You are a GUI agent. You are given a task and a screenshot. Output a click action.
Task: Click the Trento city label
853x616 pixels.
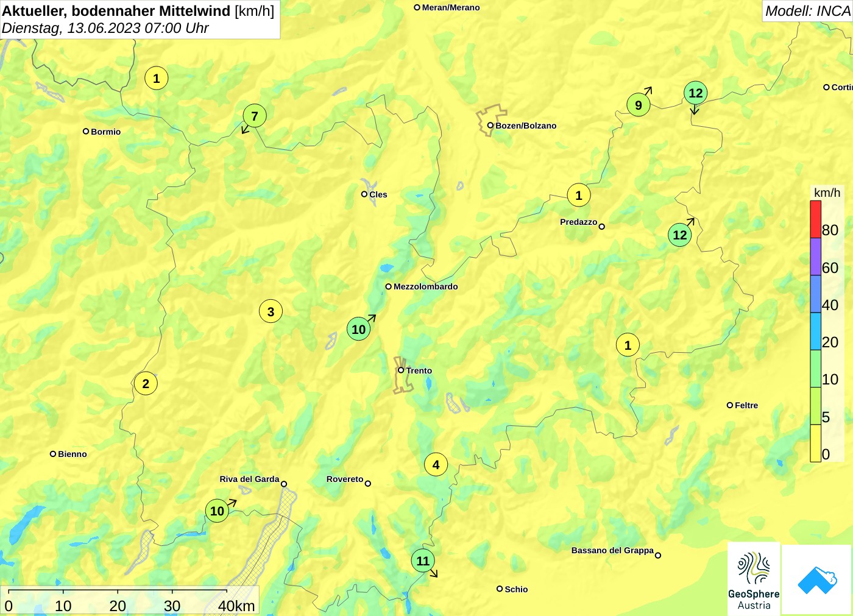pyautogui.click(x=419, y=370)
